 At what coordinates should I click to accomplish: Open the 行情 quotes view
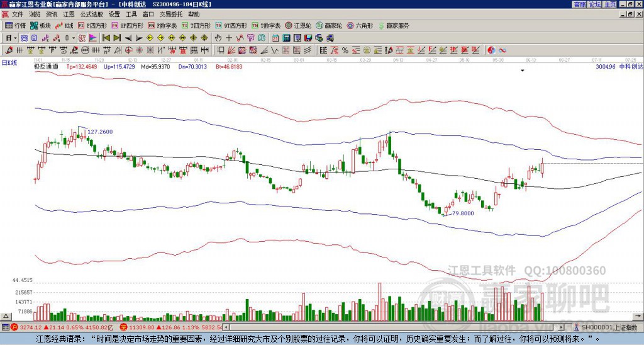(15, 25)
